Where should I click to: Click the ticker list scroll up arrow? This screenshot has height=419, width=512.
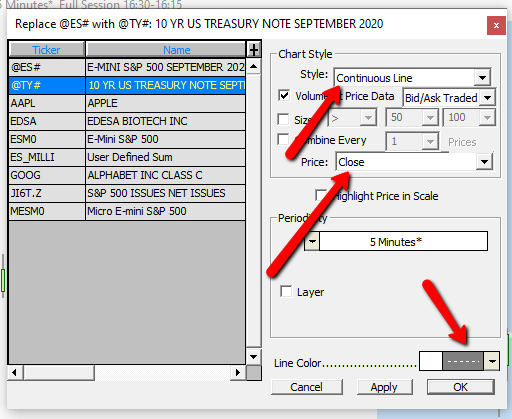click(254, 66)
